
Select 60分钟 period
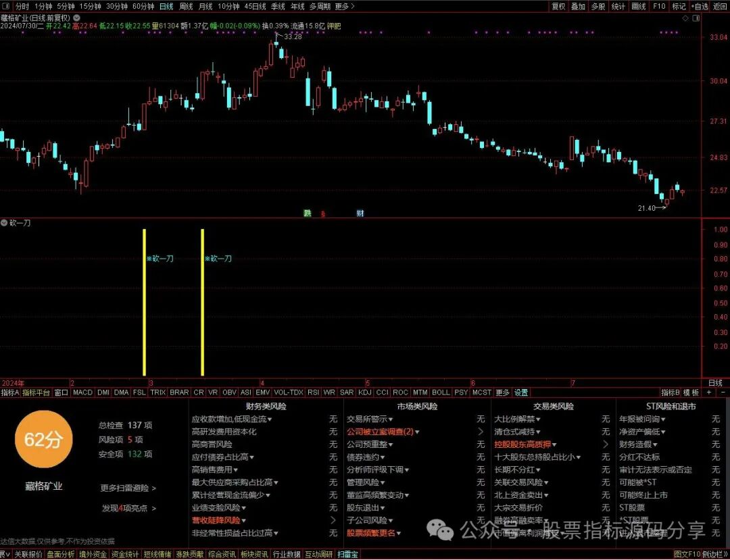pos(143,7)
